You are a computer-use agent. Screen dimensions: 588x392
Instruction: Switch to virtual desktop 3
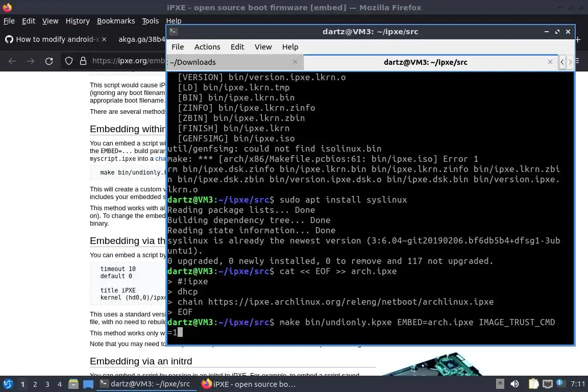click(x=47, y=384)
